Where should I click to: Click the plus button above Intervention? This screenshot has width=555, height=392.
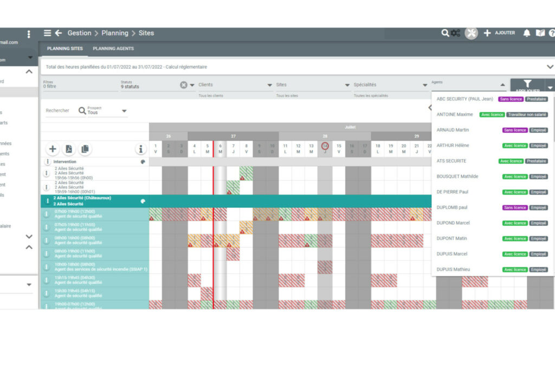click(53, 149)
